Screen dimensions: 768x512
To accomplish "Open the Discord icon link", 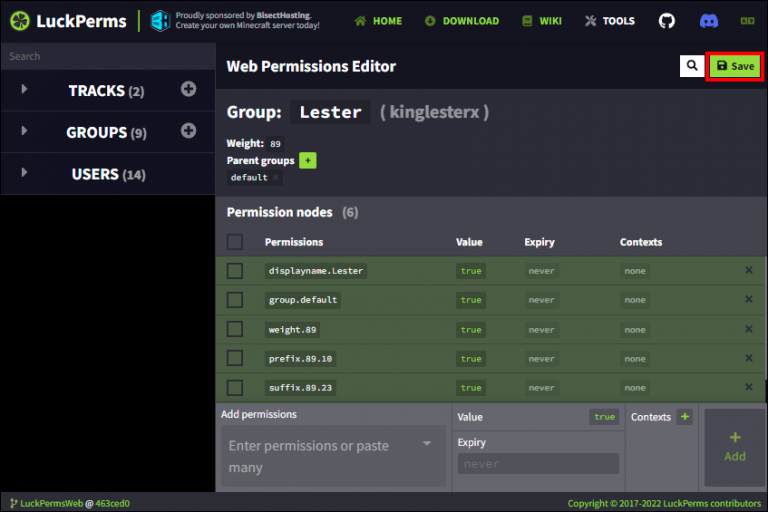I will pos(708,21).
